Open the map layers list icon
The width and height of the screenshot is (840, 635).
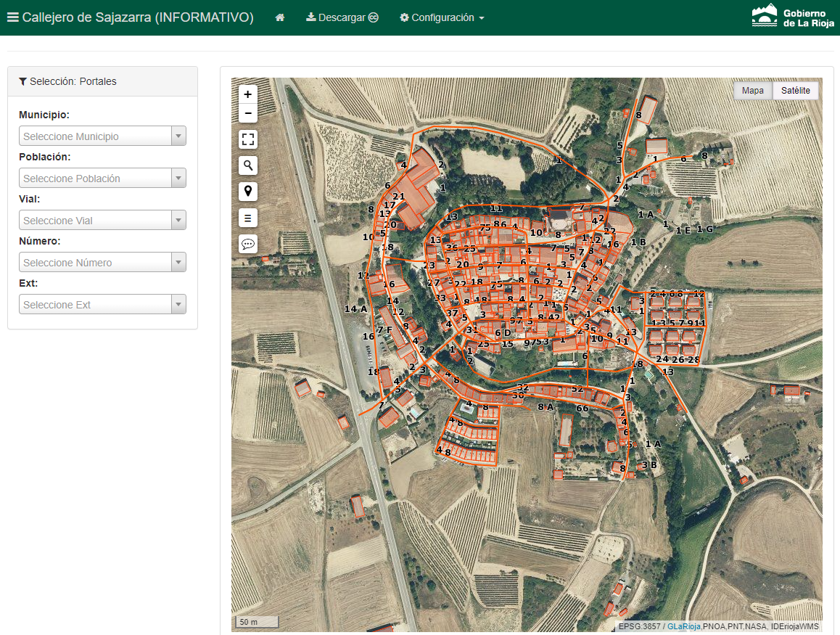[x=248, y=218]
